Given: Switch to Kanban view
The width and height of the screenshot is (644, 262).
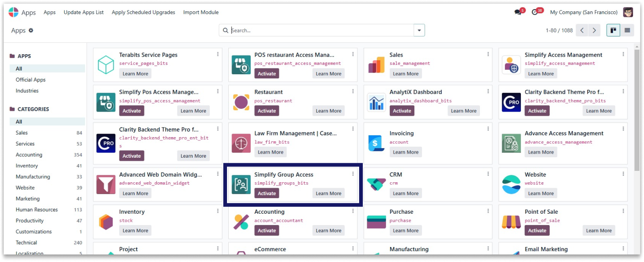Looking at the screenshot, I should point(613,31).
